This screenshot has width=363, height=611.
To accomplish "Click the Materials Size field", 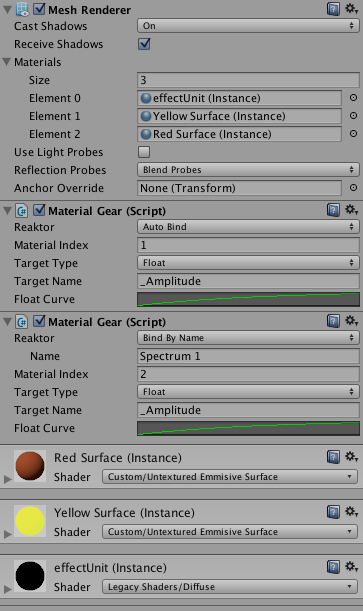I will [x=248, y=80].
